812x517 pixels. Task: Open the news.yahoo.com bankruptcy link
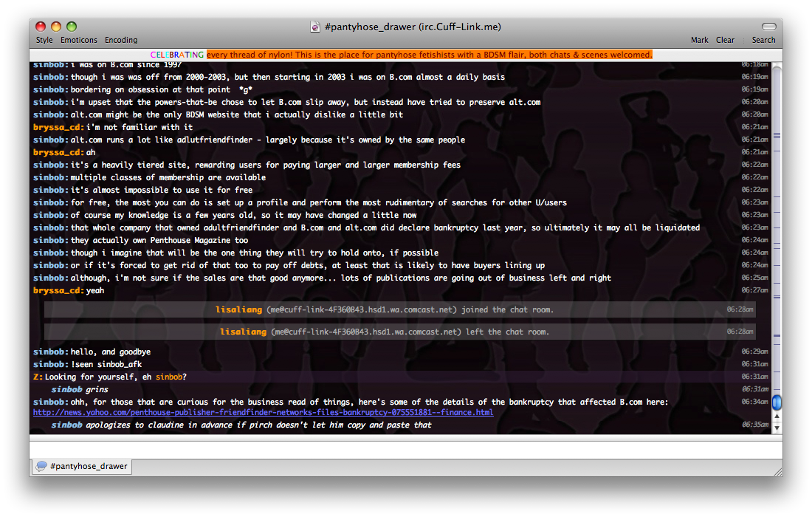(263, 412)
